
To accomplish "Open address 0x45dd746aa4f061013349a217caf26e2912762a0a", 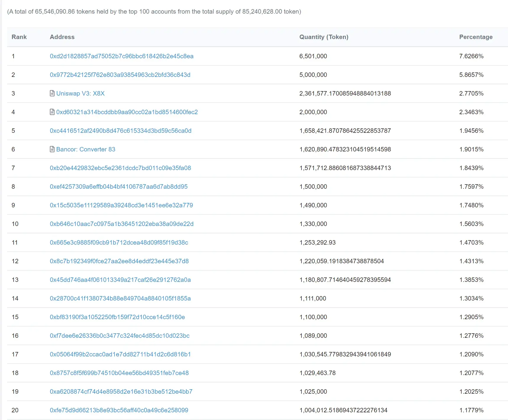I will (120, 280).
